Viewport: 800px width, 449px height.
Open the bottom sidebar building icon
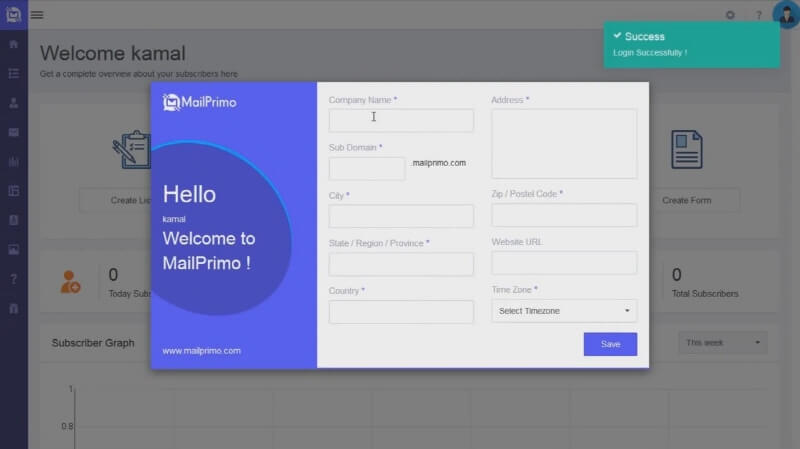click(x=14, y=309)
